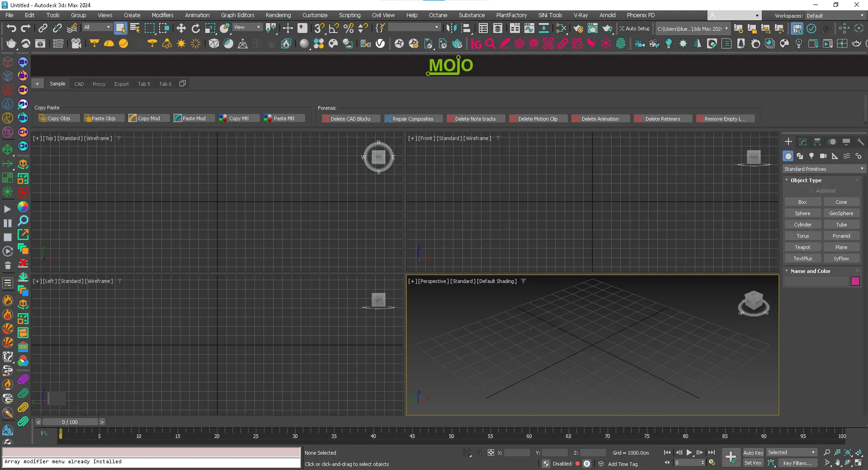Click the pink object color swatch
Image resolution: width=868 pixels, height=470 pixels.
[x=855, y=281]
